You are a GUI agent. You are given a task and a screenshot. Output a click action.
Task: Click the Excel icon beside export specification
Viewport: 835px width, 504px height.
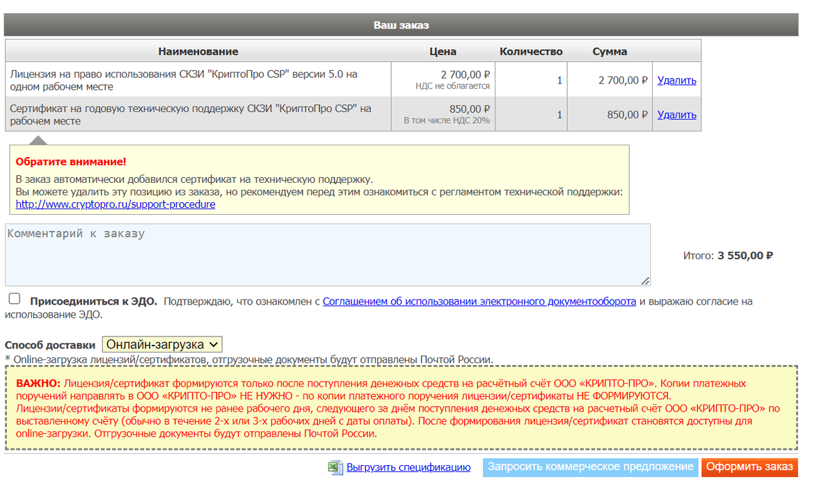click(335, 467)
